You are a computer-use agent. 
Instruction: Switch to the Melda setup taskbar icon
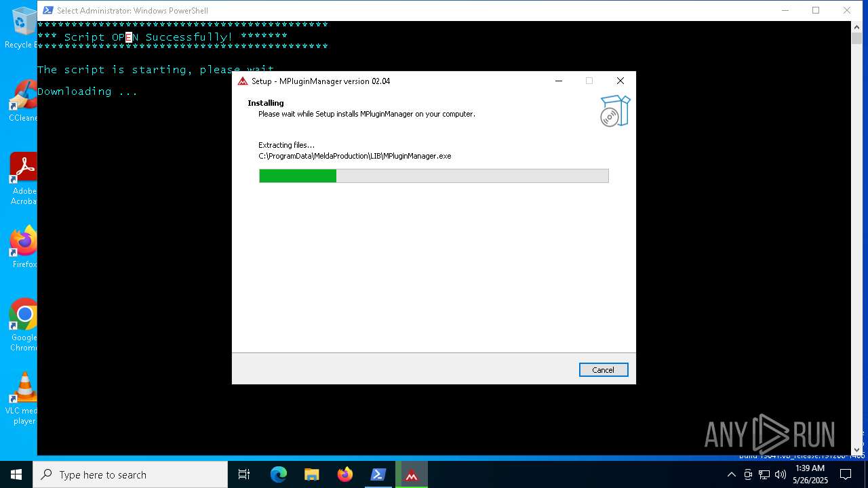coord(412,474)
